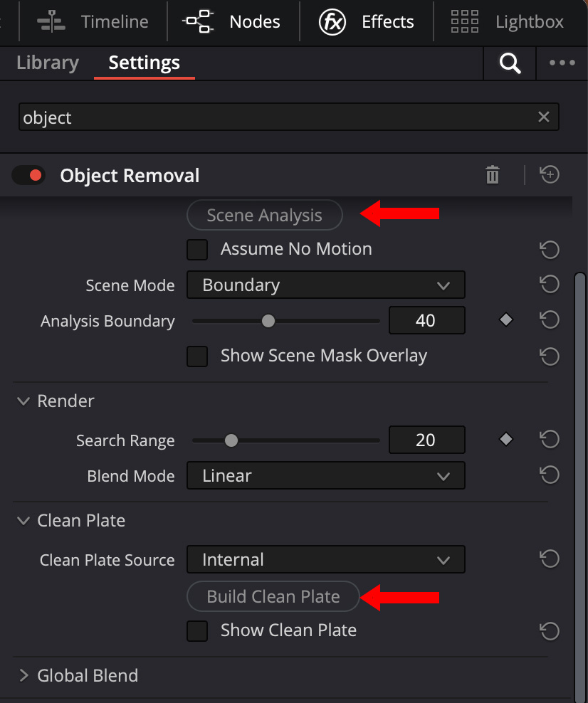The width and height of the screenshot is (588, 703).
Task: Switch to the Library tab
Action: [x=47, y=63]
